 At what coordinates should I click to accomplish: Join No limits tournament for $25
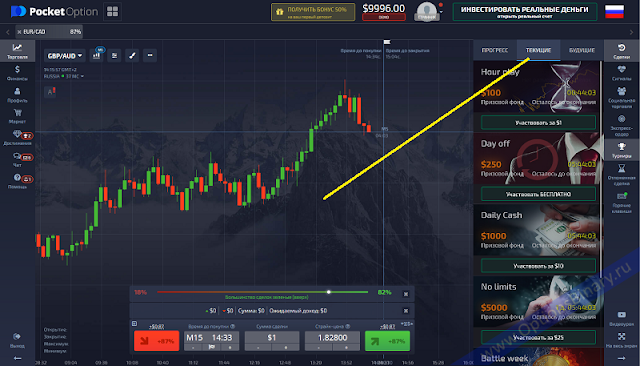(x=538, y=337)
